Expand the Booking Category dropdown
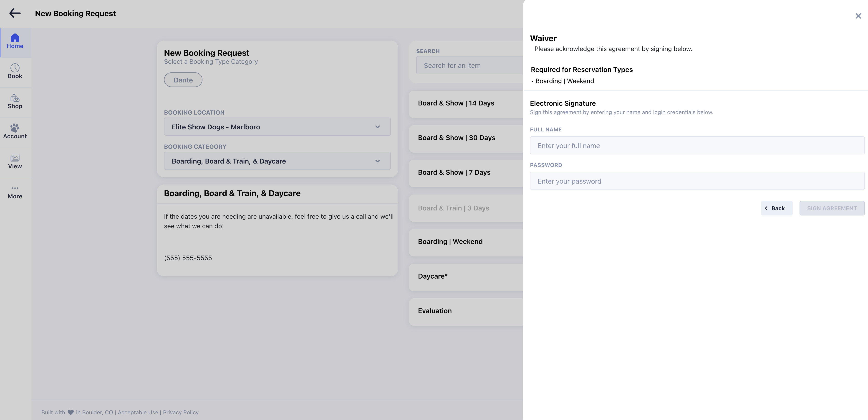 277,161
